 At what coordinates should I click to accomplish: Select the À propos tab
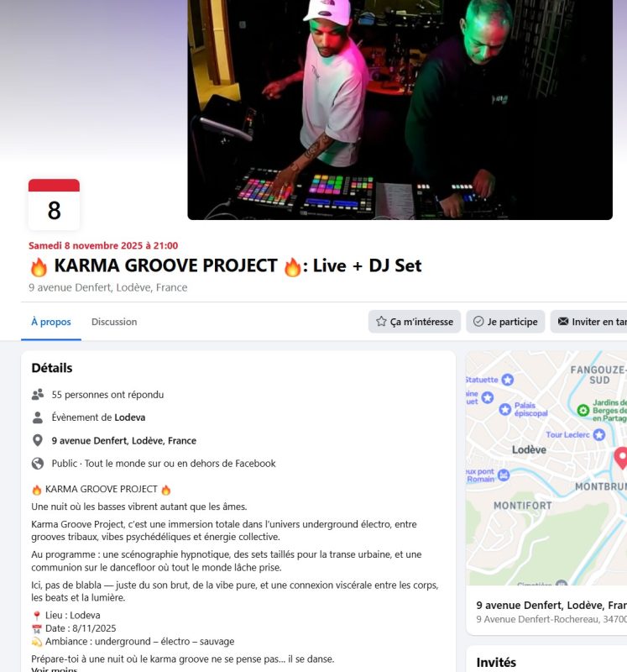click(x=51, y=322)
